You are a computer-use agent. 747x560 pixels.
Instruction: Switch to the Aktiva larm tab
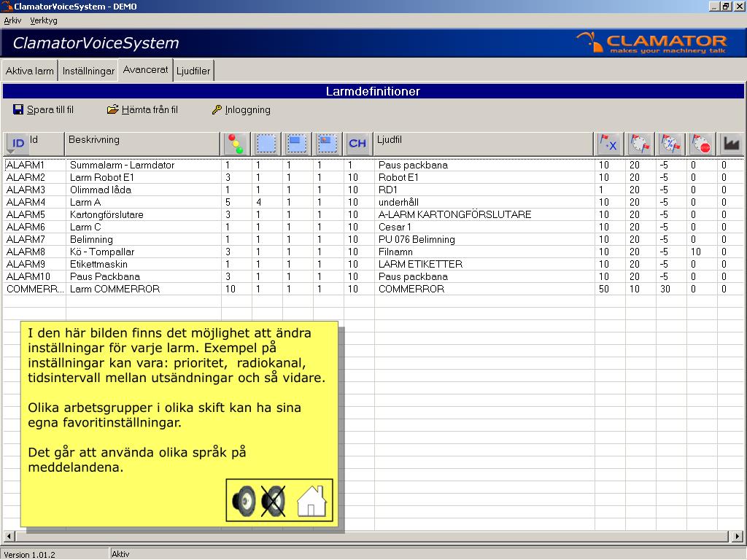tap(29, 71)
